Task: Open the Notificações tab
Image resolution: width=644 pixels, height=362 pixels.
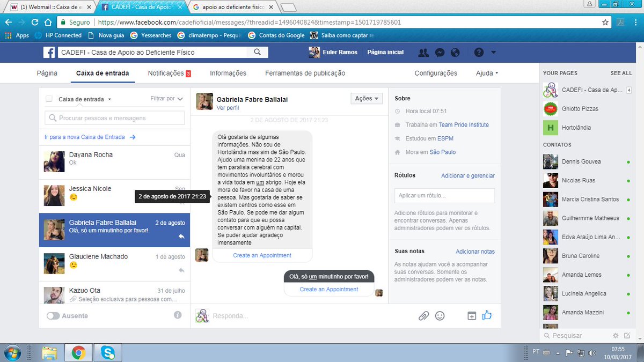Action: 170,73
